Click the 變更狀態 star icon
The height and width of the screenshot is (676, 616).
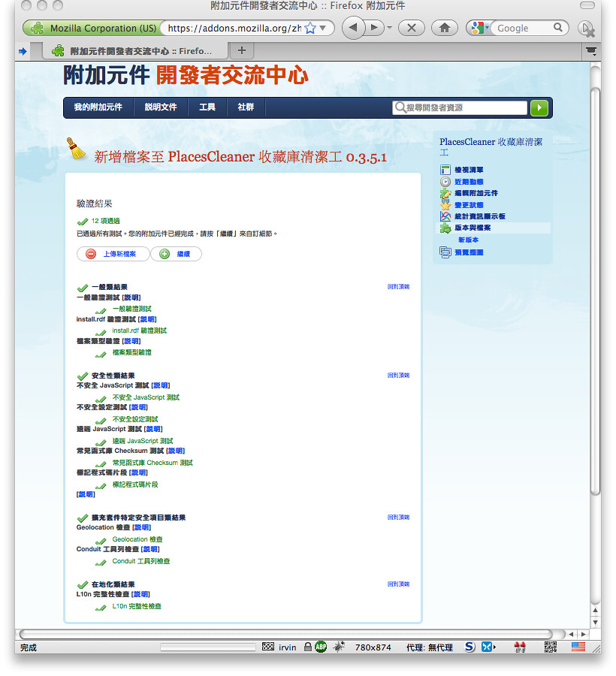tap(445, 204)
